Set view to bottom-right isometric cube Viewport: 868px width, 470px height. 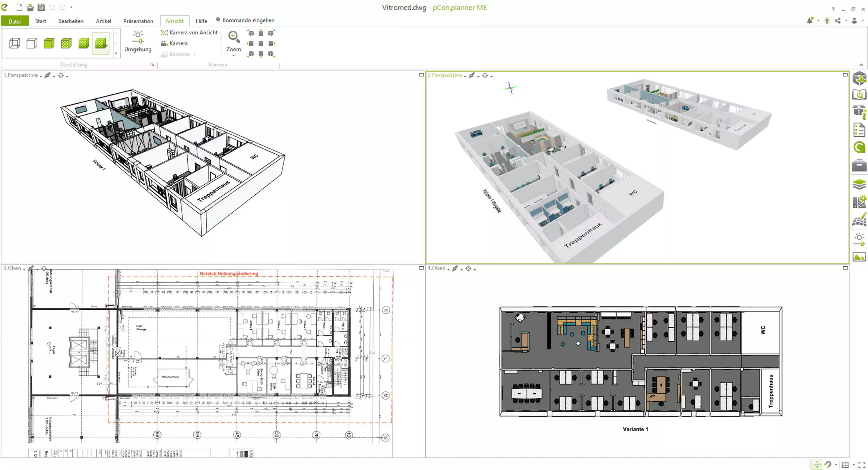tap(271, 54)
